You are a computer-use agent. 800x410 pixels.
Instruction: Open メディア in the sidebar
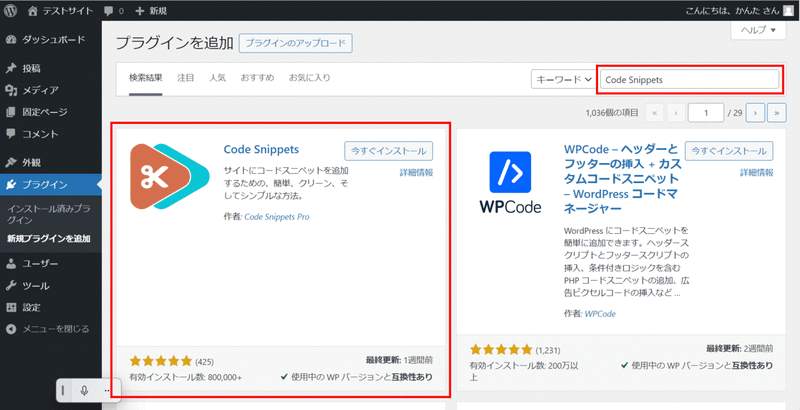51,90
